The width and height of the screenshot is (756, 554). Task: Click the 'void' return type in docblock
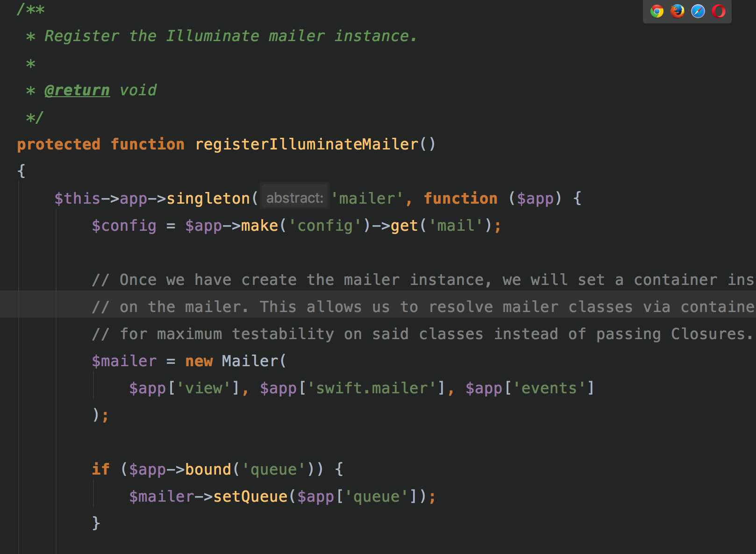138,90
